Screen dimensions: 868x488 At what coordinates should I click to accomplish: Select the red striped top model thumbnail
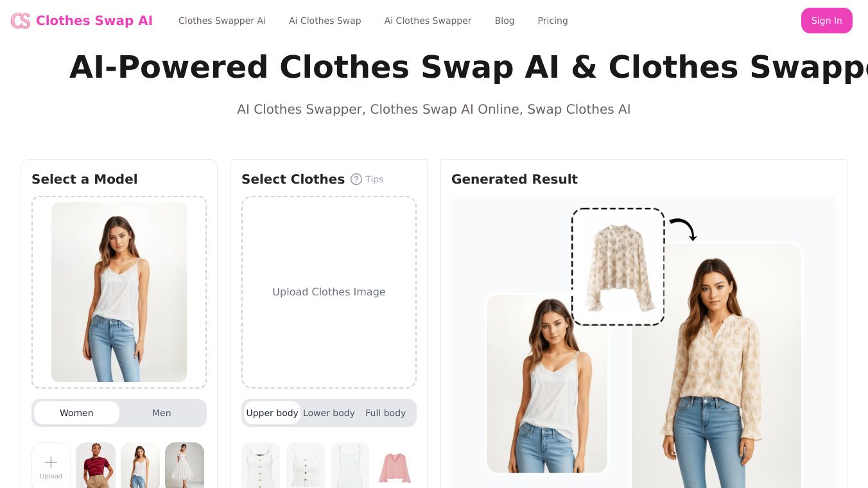96,465
